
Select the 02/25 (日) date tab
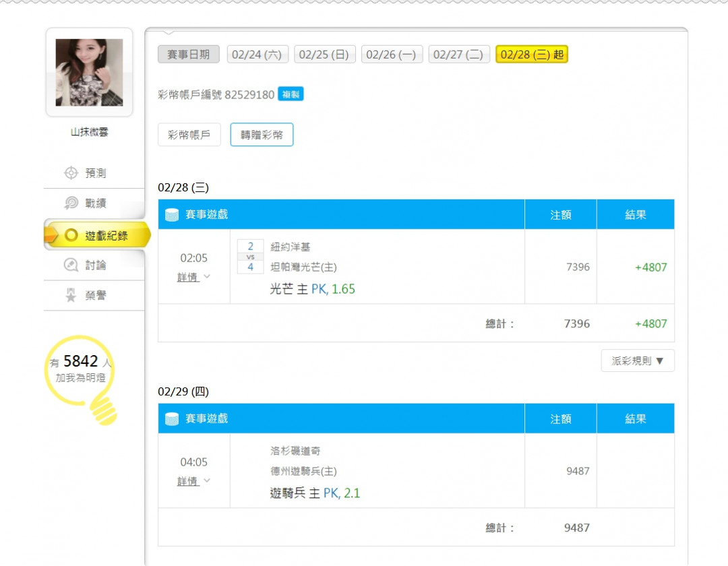click(324, 55)
